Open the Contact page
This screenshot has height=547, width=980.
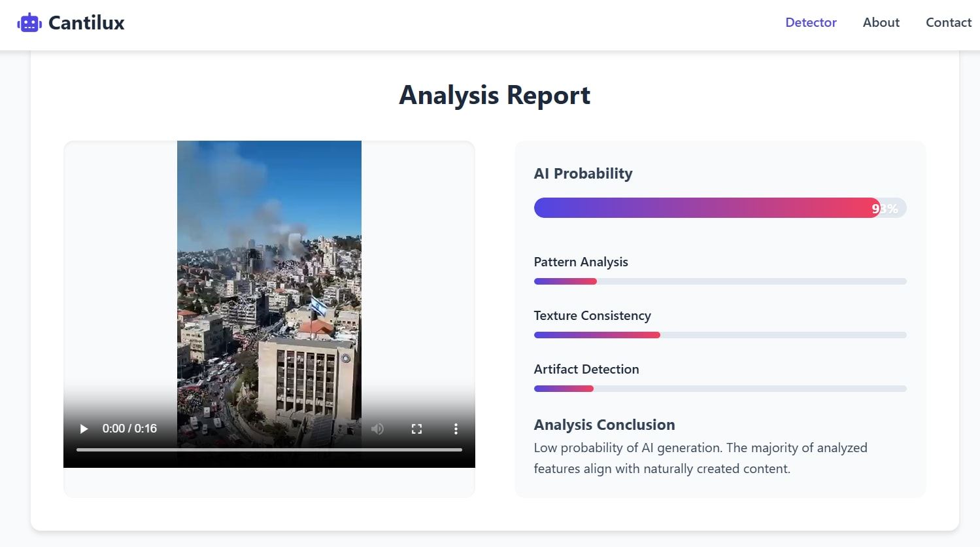tap(949, 22)
